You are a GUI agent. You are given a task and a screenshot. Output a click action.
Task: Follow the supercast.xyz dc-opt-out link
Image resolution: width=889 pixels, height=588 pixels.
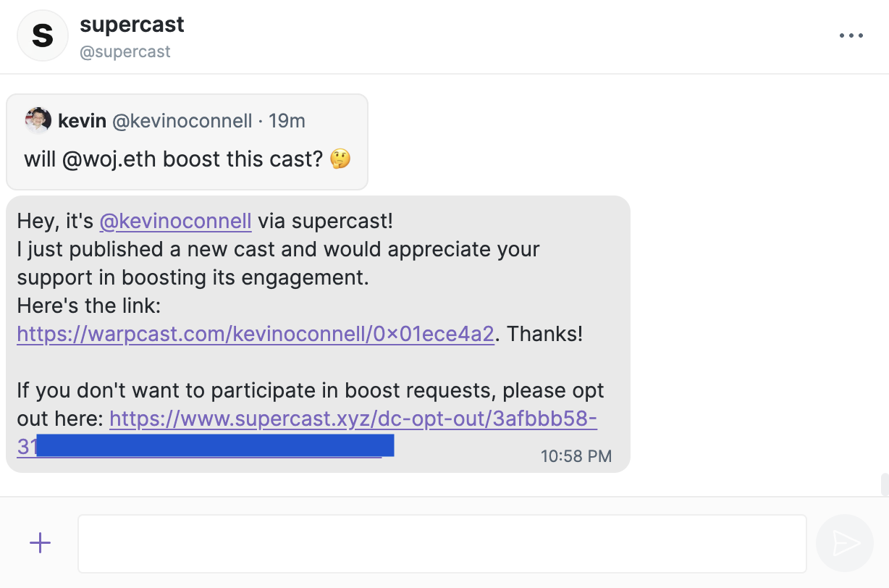[x=307, y=432]
